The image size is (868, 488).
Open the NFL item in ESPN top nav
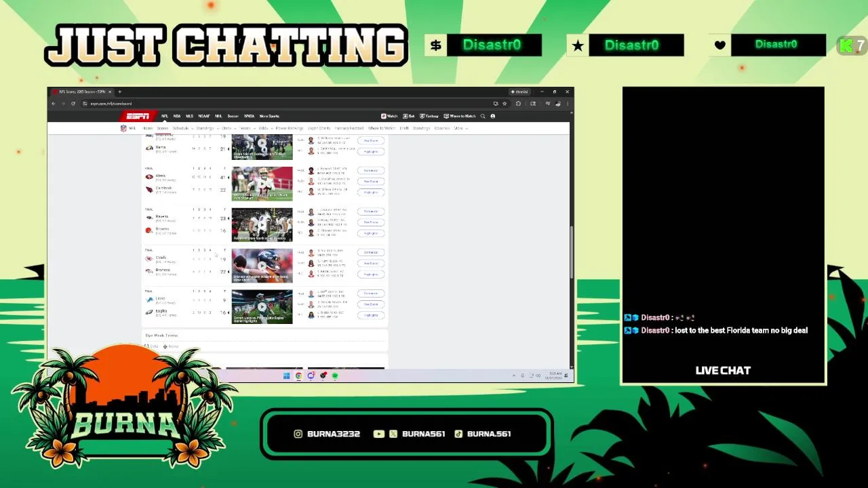pyautogui.click(x=165, y=116)
